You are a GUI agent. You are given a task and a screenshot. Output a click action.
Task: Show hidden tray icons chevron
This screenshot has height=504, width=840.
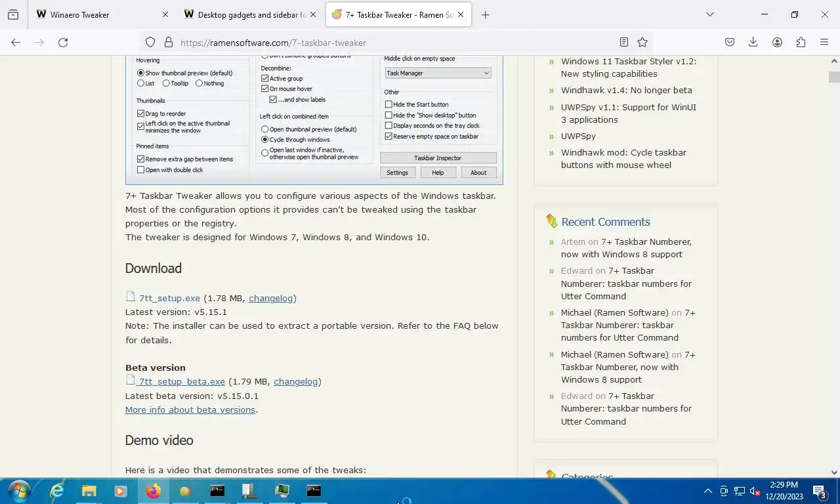[707, 491]
